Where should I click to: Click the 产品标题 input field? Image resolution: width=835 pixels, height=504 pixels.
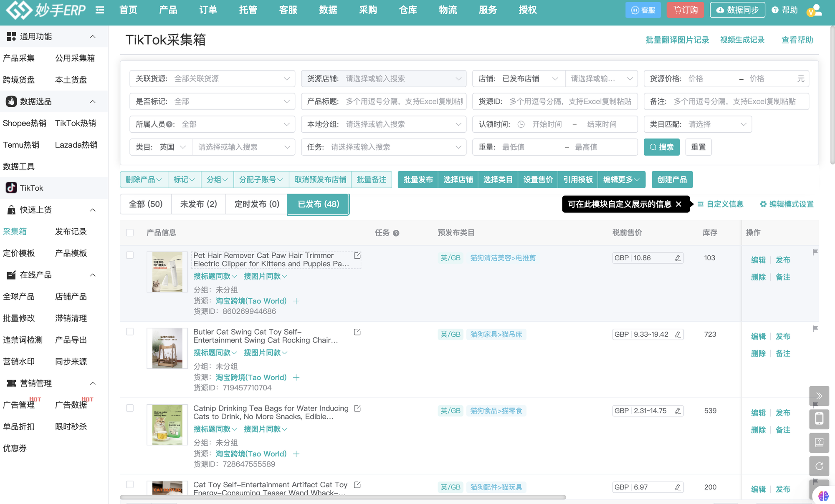pyautogui.click(x=383, y=101)
